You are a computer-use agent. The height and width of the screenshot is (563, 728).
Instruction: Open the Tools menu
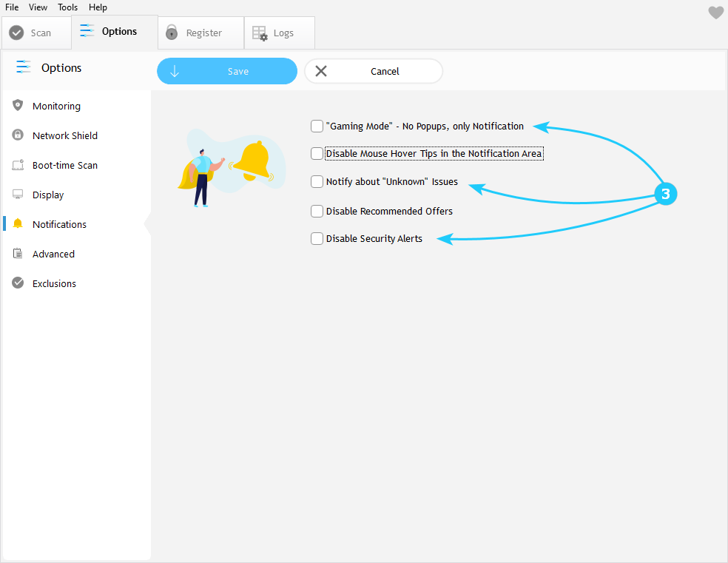[x=68, y=7]
